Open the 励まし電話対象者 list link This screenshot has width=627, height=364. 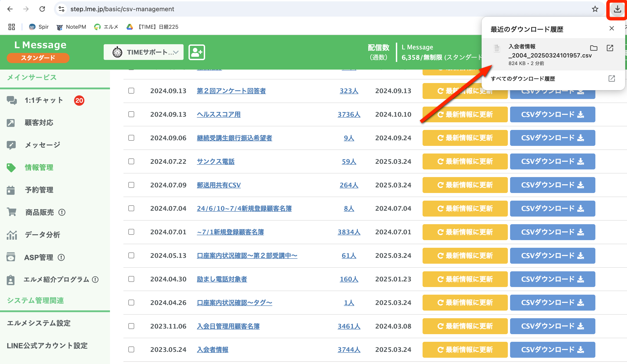(222, 279)
